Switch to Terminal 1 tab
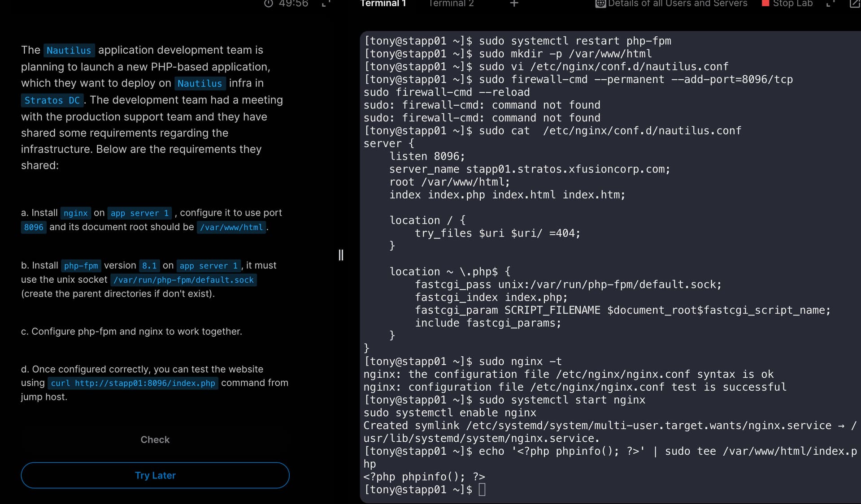 (383, 4)
